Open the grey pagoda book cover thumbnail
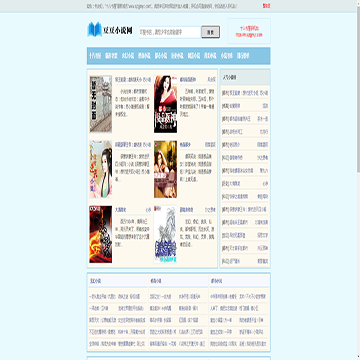Image resolution: width=360 pixels, height=360 pixels. pyautogui.click(x=101, y=104)
